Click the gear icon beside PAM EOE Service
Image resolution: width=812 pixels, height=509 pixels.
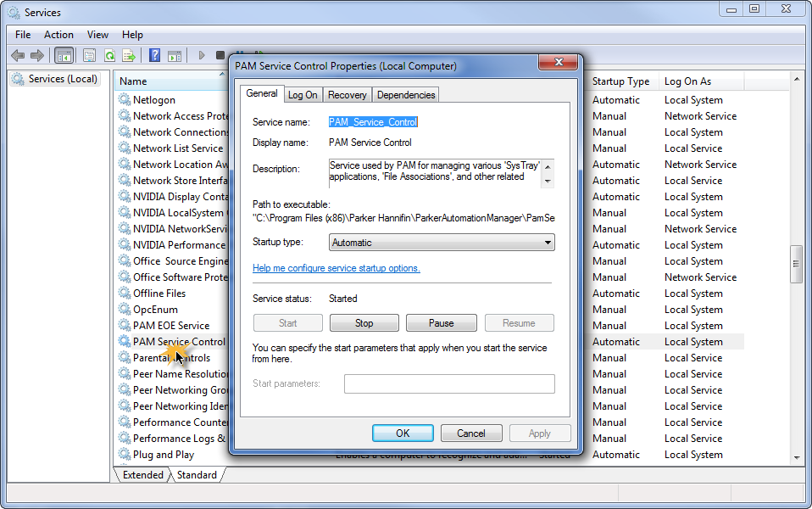(125, 325)
